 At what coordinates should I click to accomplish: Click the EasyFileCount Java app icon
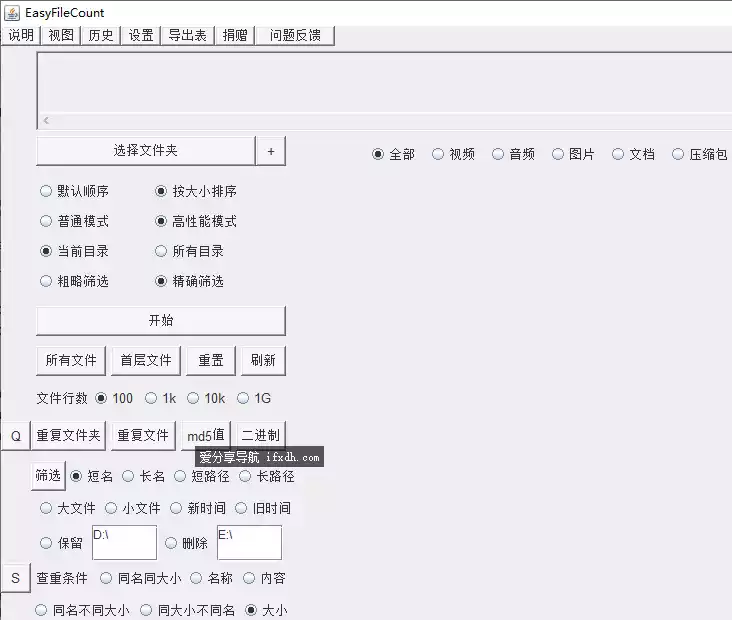(x=12, y=13)
